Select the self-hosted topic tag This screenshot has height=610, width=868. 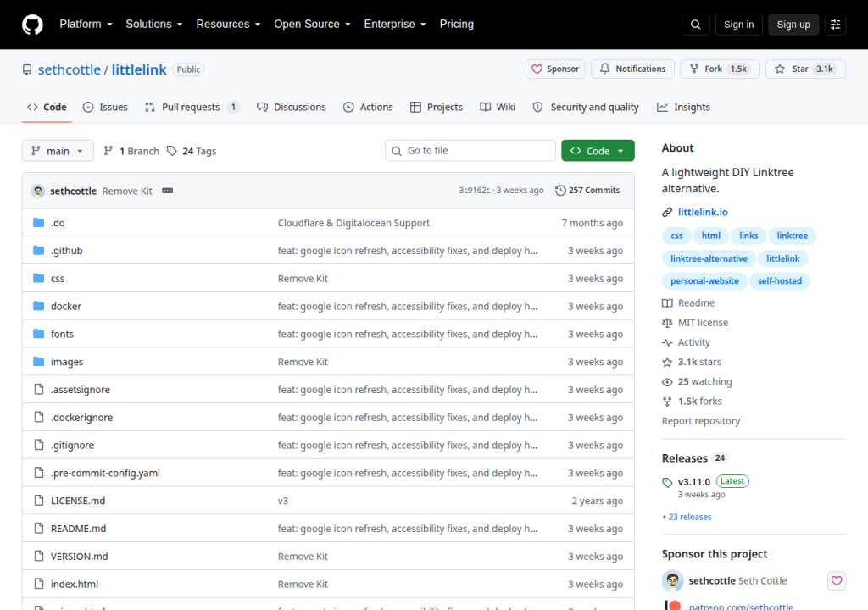click(x=780, y=281)
